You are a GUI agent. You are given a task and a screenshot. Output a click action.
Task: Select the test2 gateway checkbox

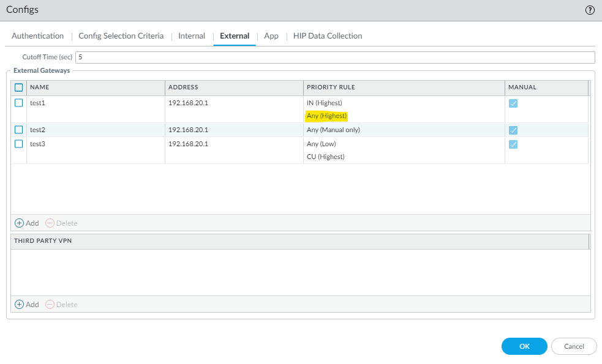tap(19, 130)
